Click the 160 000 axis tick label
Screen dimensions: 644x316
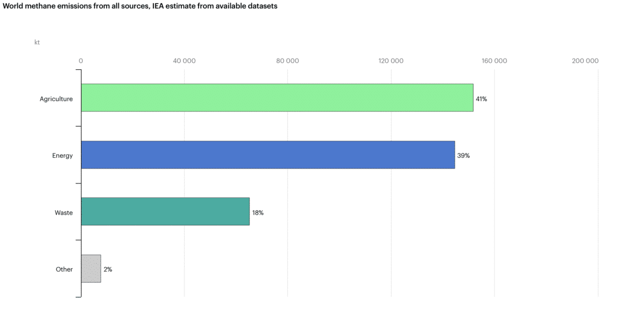tap(494, 61)
